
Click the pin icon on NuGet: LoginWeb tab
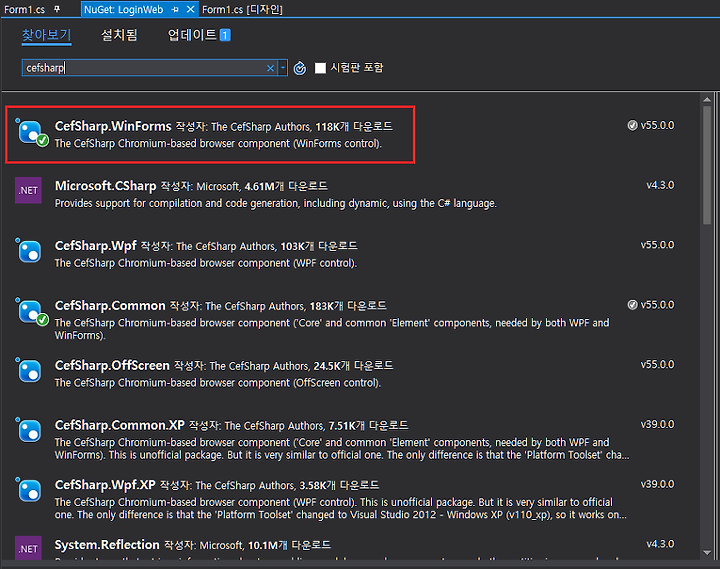coord(175,9)
